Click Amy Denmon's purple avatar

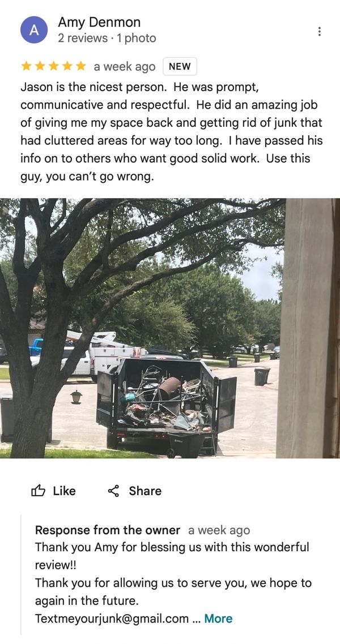tap(33, 29)
